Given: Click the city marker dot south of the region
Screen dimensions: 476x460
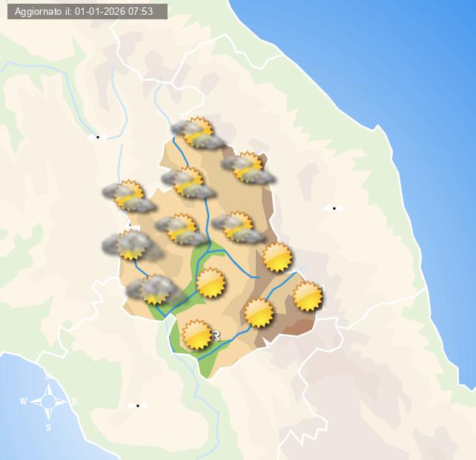Looking at the screenshot, I should (x=137, y=406).
